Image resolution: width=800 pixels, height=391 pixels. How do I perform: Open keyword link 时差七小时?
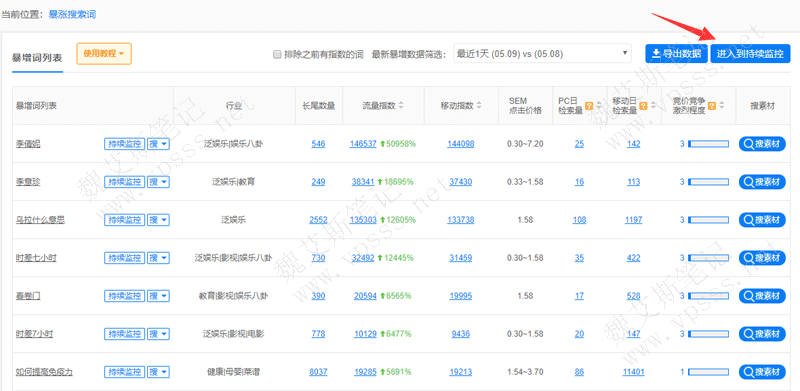click(x=36, y=258)
